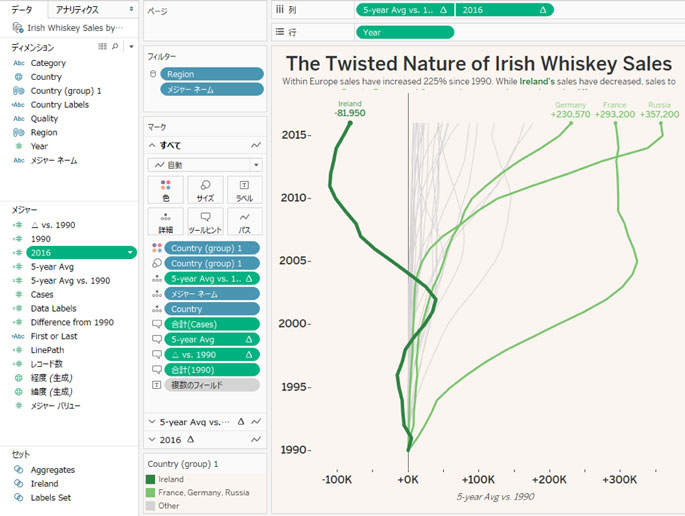The height and width of the screenshot is (516, 685).
Task: Open the Color (色) marks card button
Action: coord(165,191)
